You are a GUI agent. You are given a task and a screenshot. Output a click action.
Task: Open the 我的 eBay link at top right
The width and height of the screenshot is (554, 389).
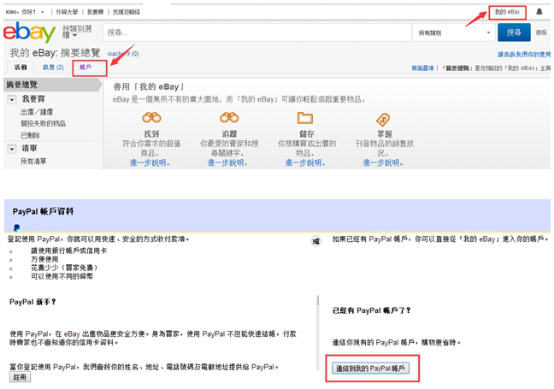tap(507, 12)
